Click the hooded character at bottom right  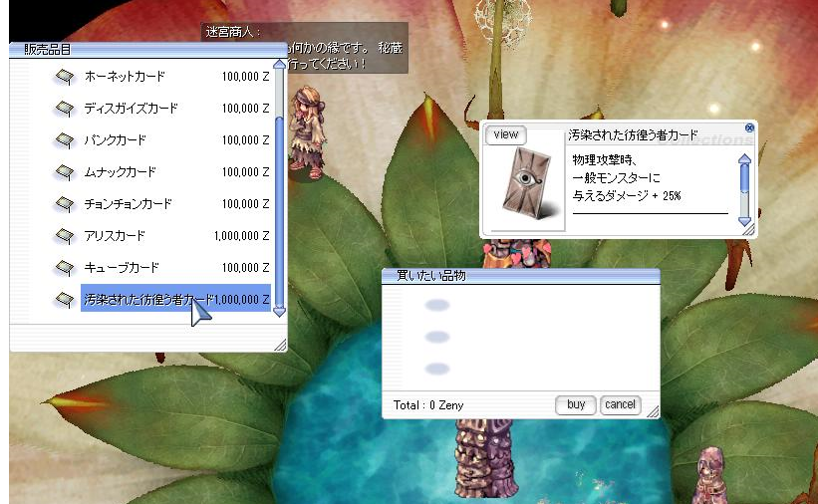coord(708,475)
